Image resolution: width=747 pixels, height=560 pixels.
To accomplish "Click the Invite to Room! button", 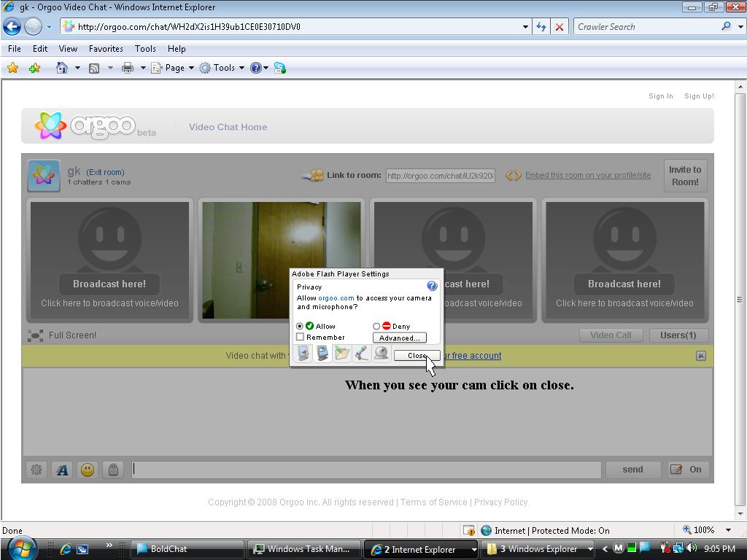I will click(x=685, y=176).
